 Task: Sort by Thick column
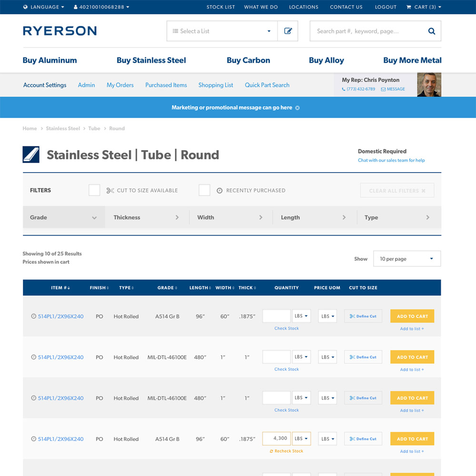[x=247, y=288]
